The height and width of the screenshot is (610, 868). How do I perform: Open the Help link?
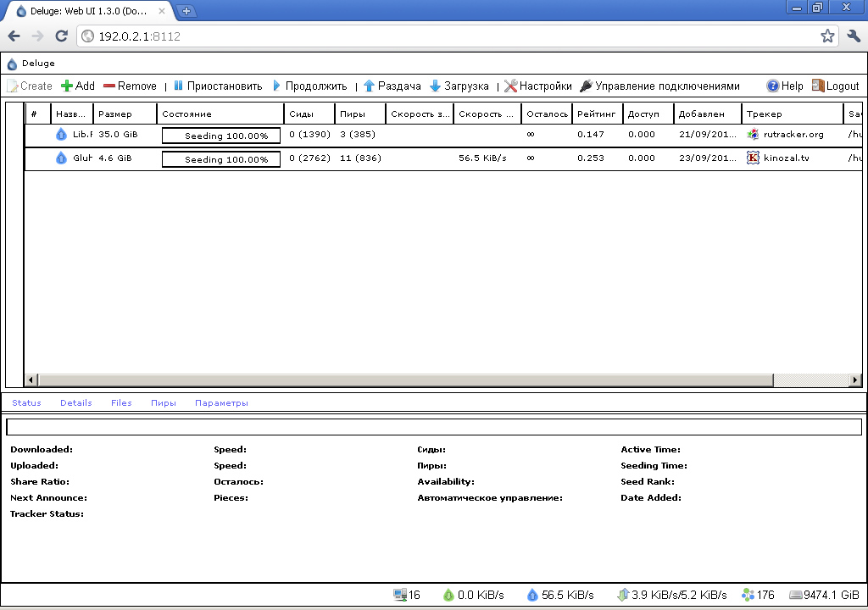tap(785, 86)
